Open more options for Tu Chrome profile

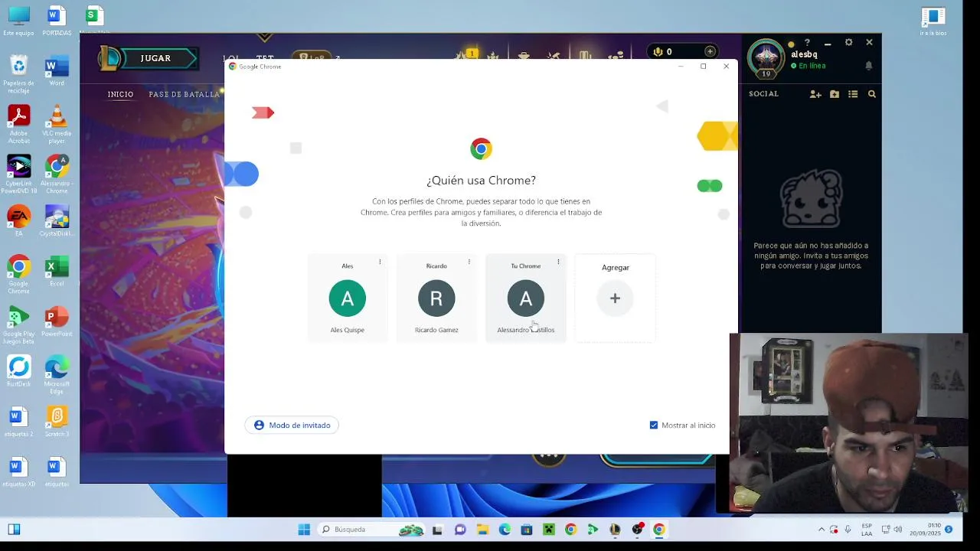[x=558, y=262]
